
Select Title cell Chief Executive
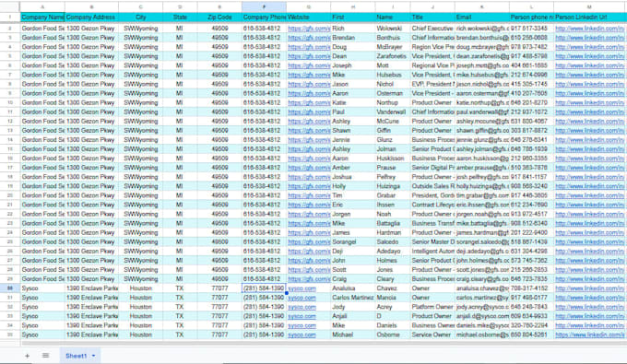pos(432,29)
